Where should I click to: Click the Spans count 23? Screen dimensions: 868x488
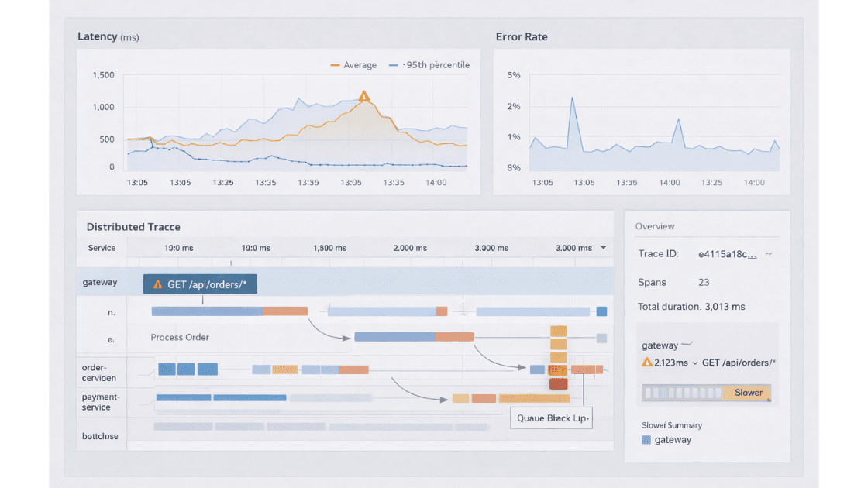(x=704, y=282)
